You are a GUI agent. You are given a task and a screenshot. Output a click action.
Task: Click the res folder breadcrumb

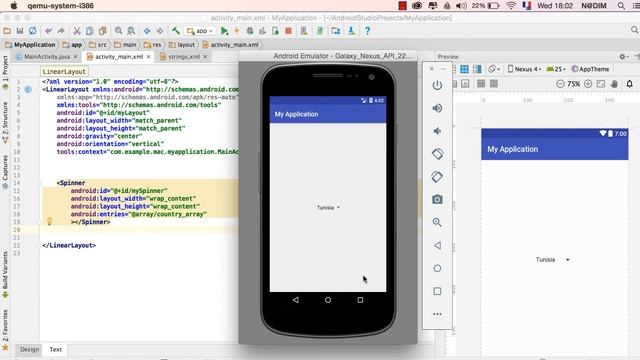pyautogui.click(x=153, y=44)
